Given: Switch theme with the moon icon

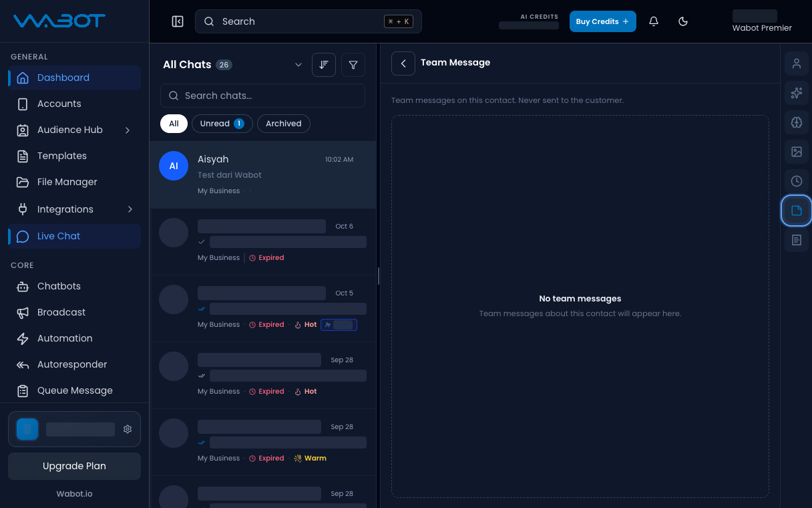Looking at the screenshot, I should point(683,21).
